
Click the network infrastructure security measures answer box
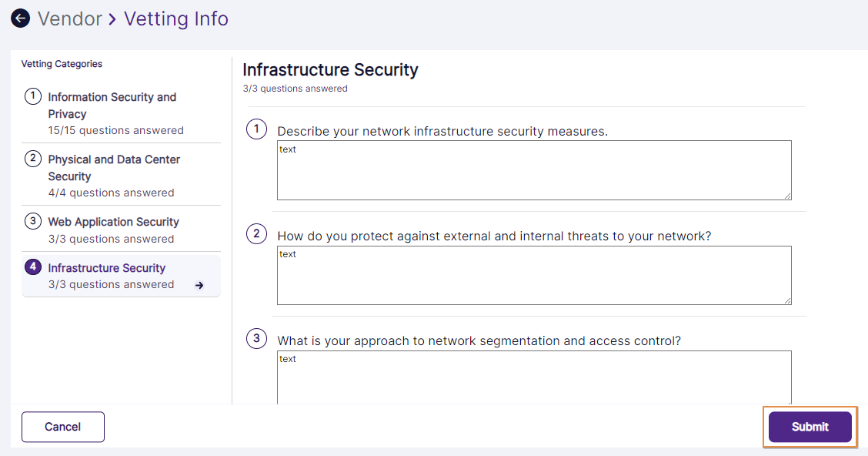click(x=533, y=170)
